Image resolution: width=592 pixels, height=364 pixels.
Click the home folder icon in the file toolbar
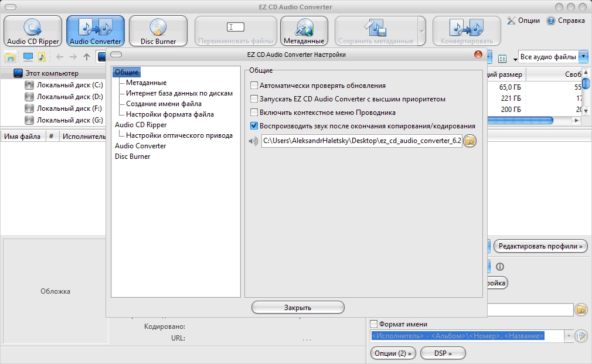coord(10,57)
